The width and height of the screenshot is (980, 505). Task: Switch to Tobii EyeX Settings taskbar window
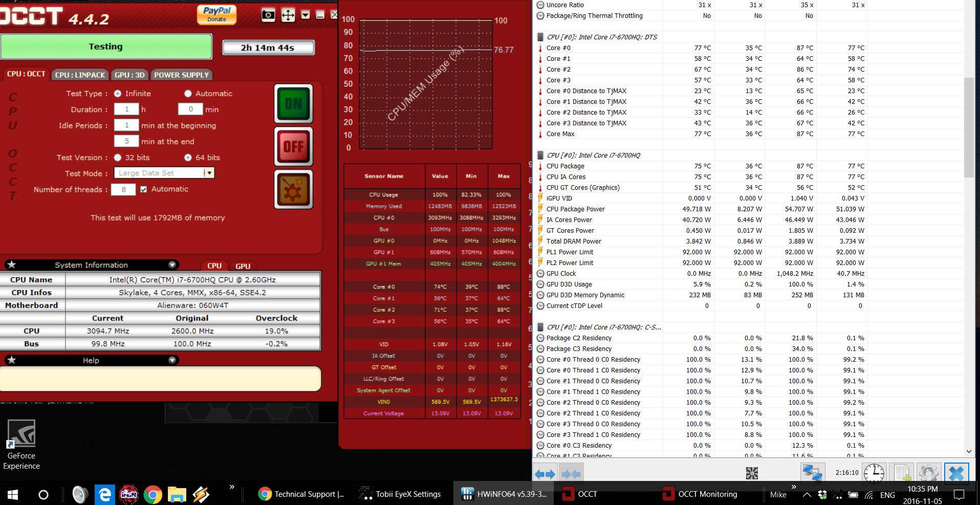tap(402, 494)
